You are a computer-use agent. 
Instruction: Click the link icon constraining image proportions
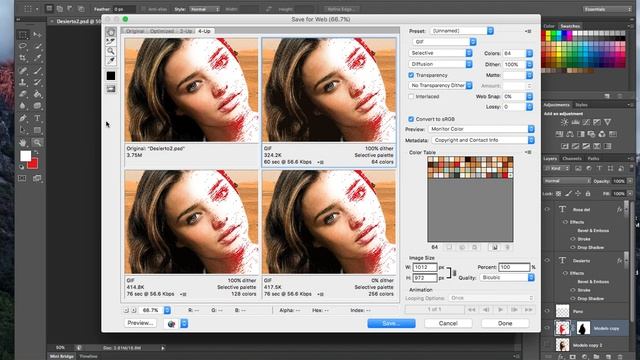click(x=454, y=273)
